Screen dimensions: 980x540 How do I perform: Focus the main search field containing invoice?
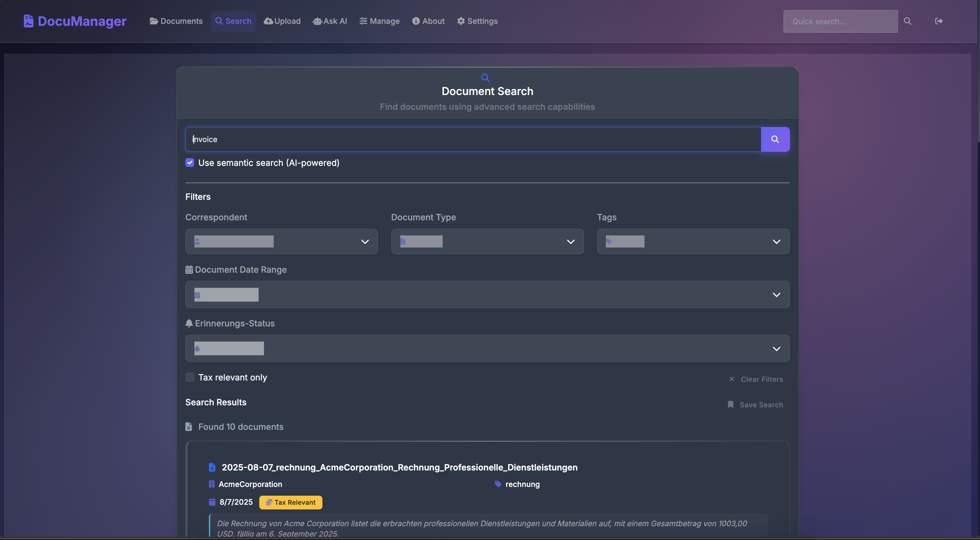(473, 139)
